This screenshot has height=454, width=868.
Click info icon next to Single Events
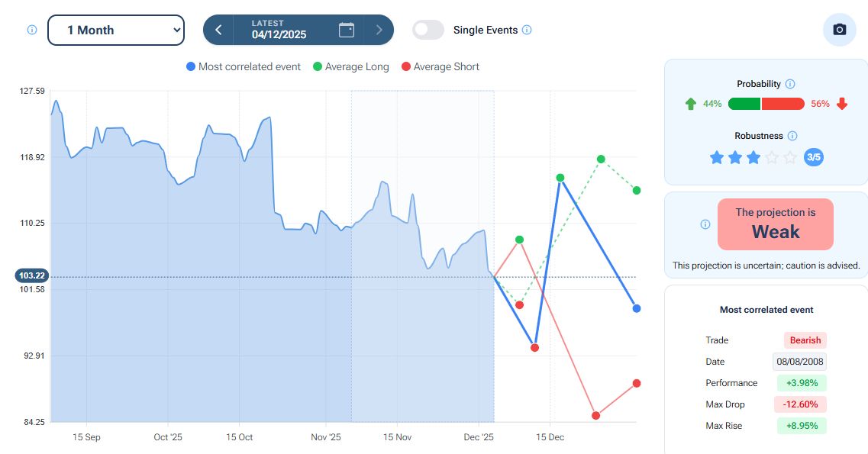click(527, 31)
